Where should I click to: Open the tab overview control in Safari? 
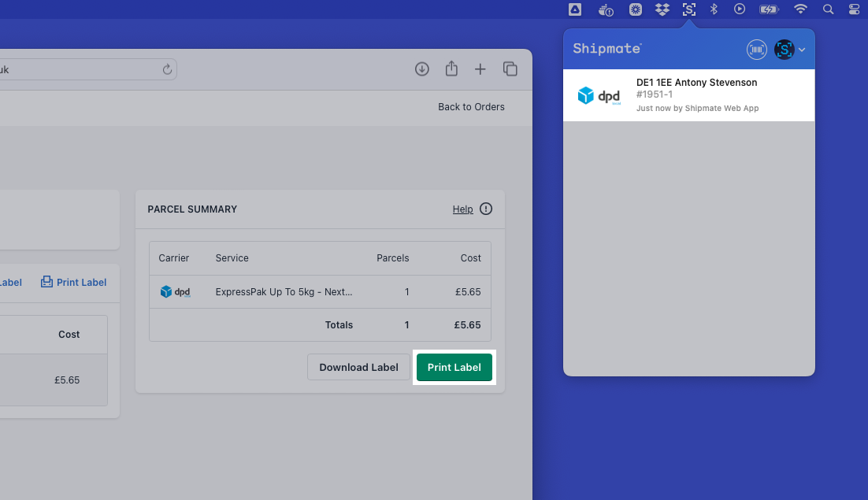tap(510, 69)
